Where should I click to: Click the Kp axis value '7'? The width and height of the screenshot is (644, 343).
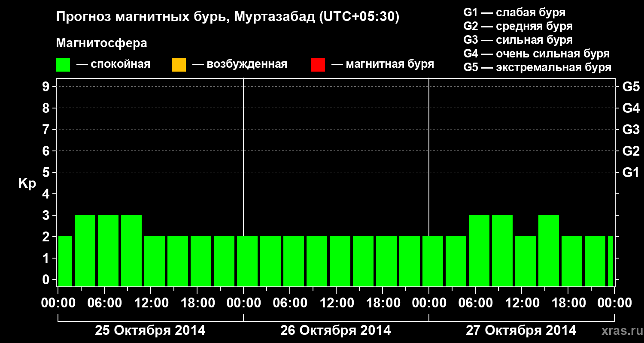[x=47, y=129]
